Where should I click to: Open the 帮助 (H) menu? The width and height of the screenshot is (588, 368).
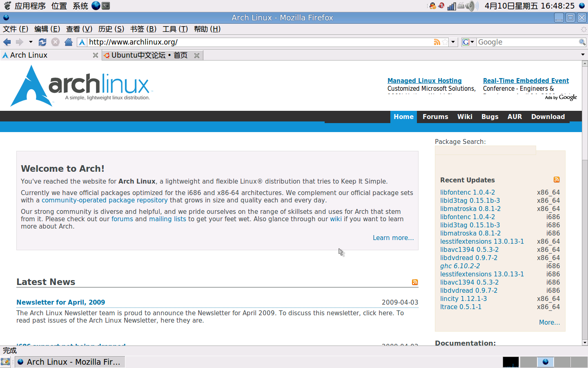[x=207, y=29]
